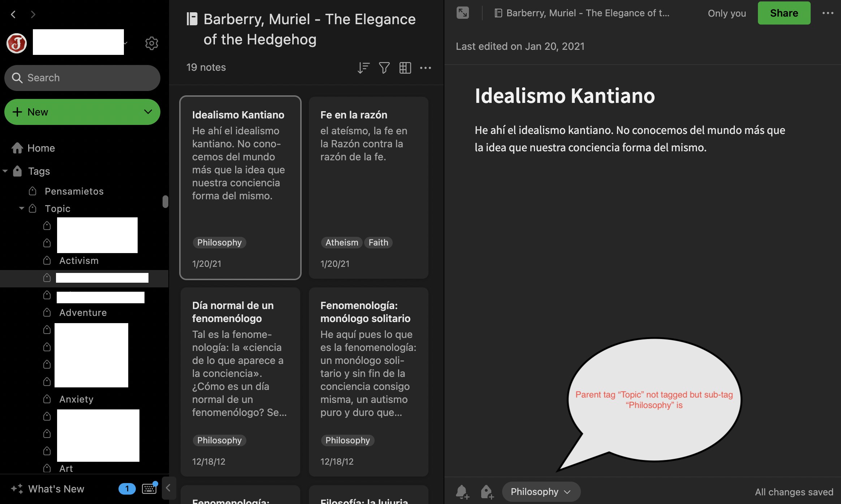Viewport: 841px width, 504px height.
Task: Expand note to full screen icon
Action: click(463, 13)
